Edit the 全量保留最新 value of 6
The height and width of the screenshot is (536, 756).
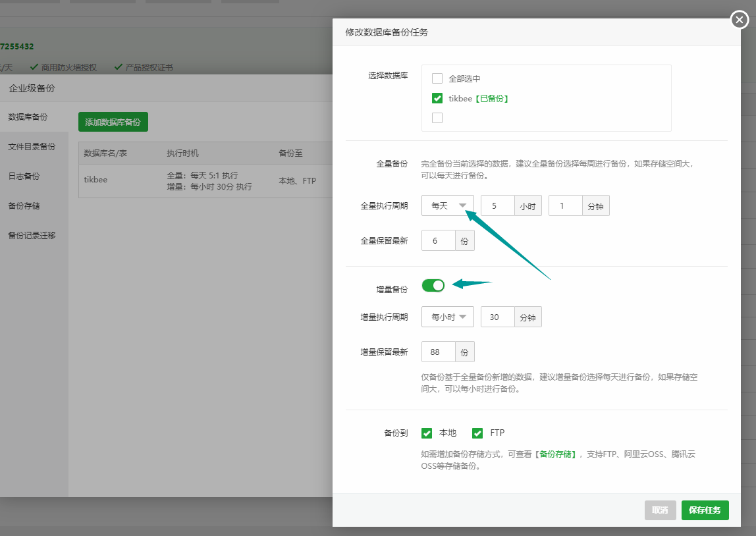(x=437, y=240)
